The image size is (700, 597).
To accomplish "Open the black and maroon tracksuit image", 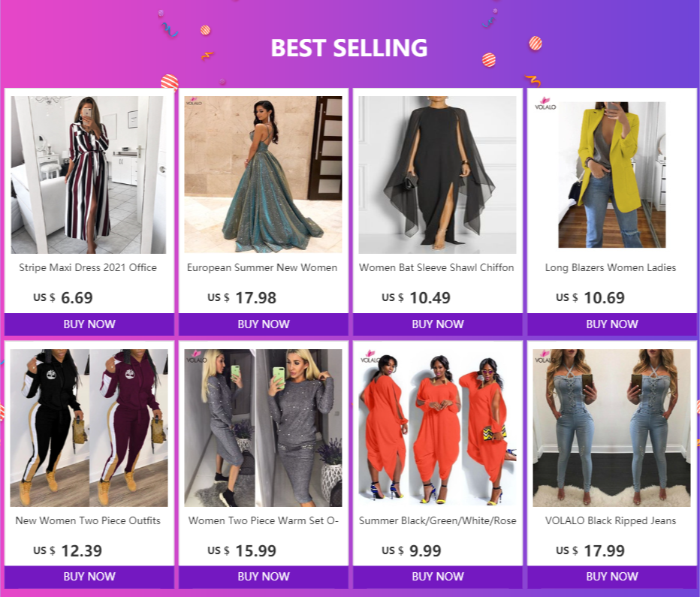I will point(89,428).
